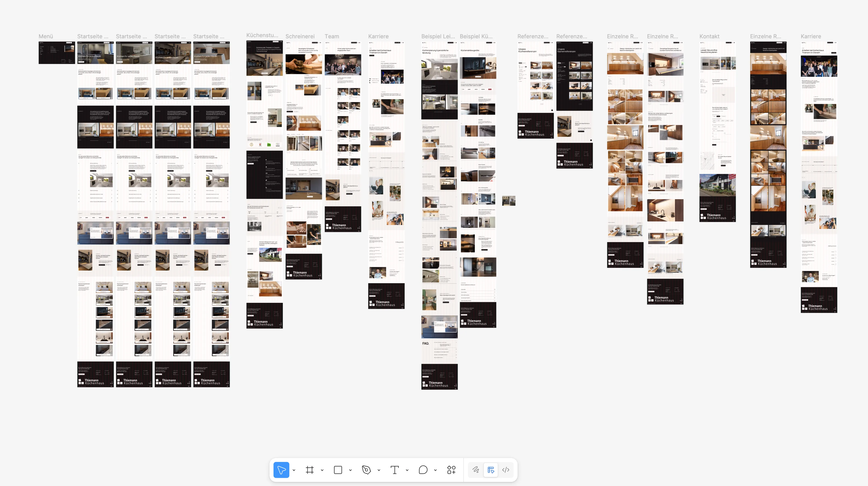Click the FAQ. heading text

(426, 343)
